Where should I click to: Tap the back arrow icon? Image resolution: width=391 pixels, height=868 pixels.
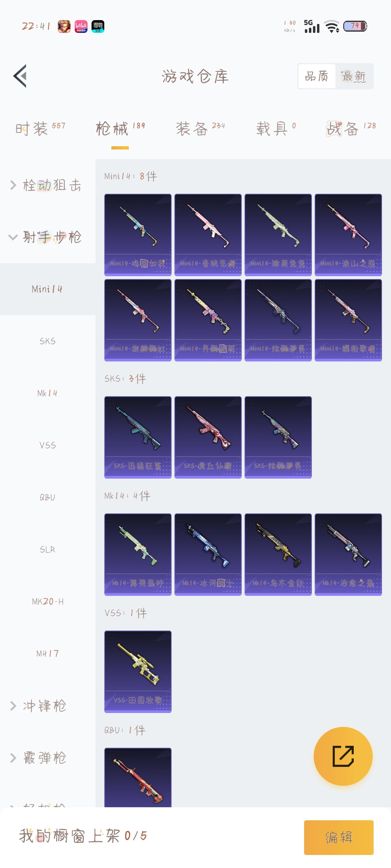(20, 76)
